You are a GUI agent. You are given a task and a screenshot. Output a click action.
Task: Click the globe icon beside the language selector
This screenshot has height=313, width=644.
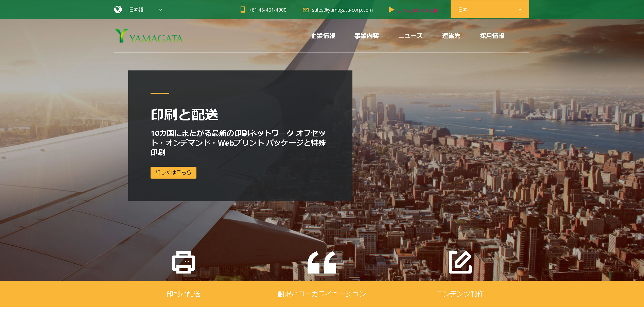coord(118,10)
